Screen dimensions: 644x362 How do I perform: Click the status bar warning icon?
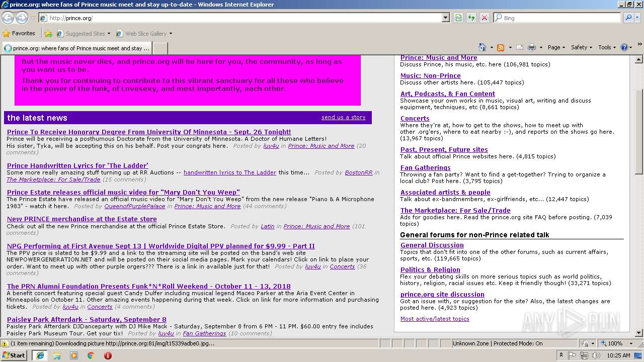coord(5,343)
